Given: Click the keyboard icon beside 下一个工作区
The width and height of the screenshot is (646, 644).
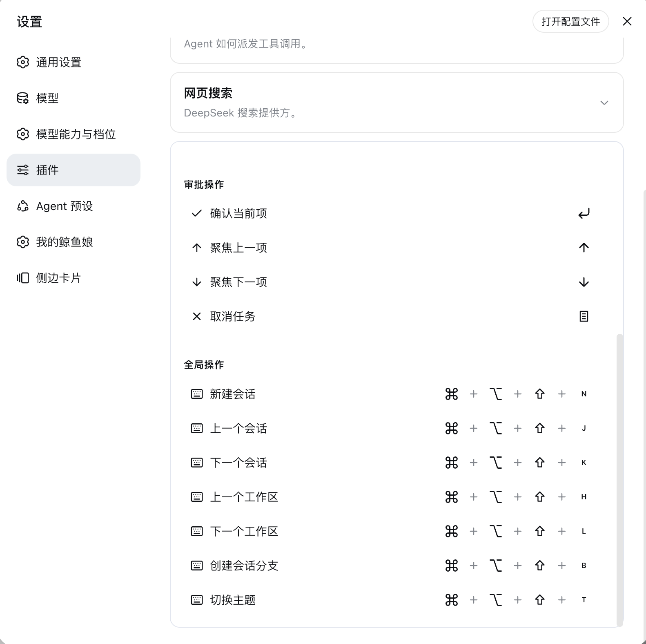Looking at the screenshot, I should [197, 531].
